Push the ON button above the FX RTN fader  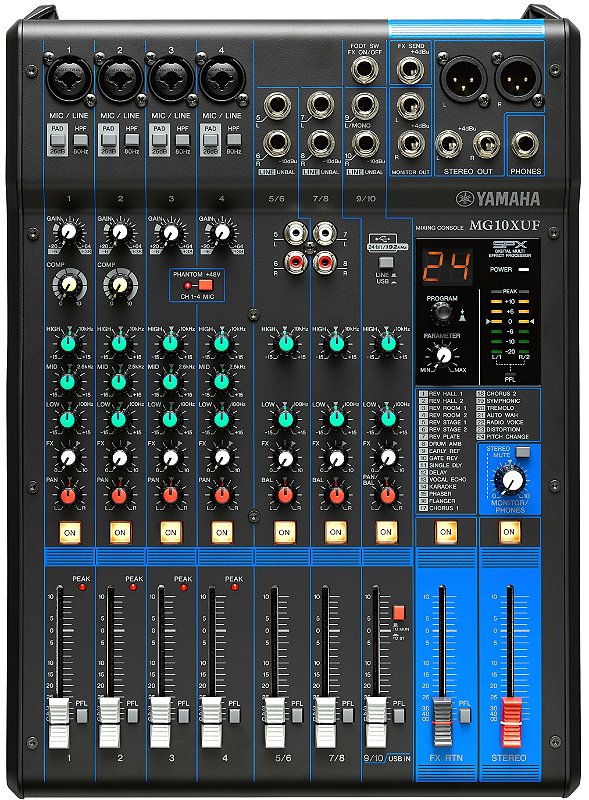tap(446, 532)
